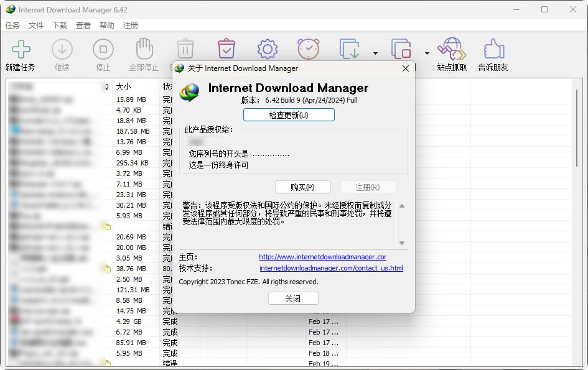Click the 大小 column header
This screenshot has height=370, width=588.
coord(123,87)
